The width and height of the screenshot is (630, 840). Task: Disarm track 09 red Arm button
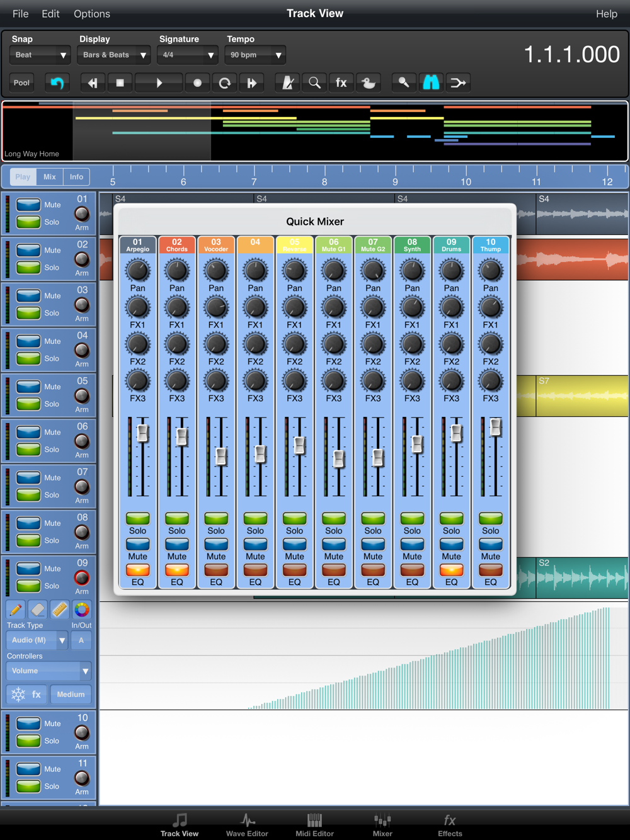tap(82, 577)
